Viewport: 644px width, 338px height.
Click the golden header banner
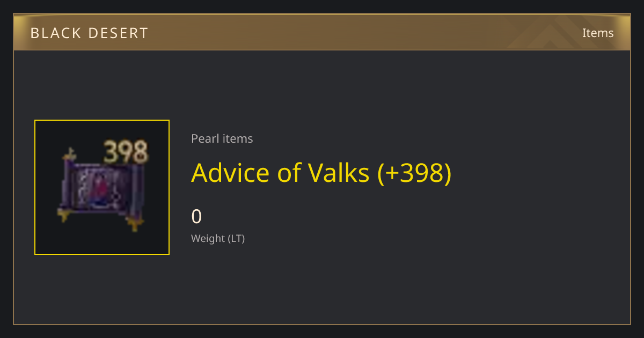coord(322,32)
